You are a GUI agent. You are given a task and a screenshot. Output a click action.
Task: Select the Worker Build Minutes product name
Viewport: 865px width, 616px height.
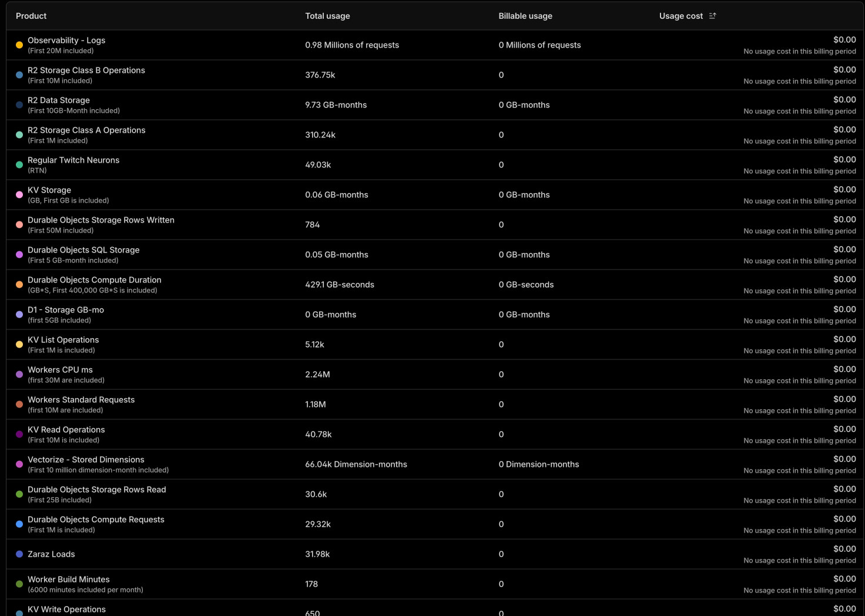tap(69, 580)
